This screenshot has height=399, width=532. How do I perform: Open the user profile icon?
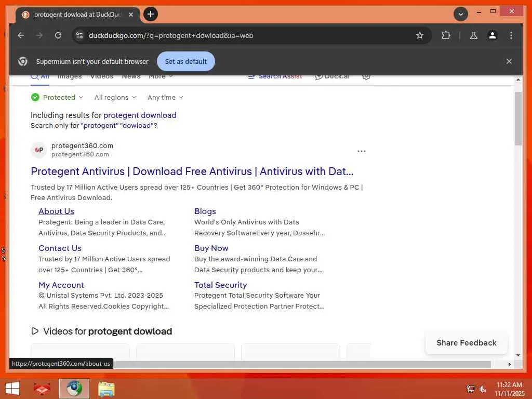point(493,35)
